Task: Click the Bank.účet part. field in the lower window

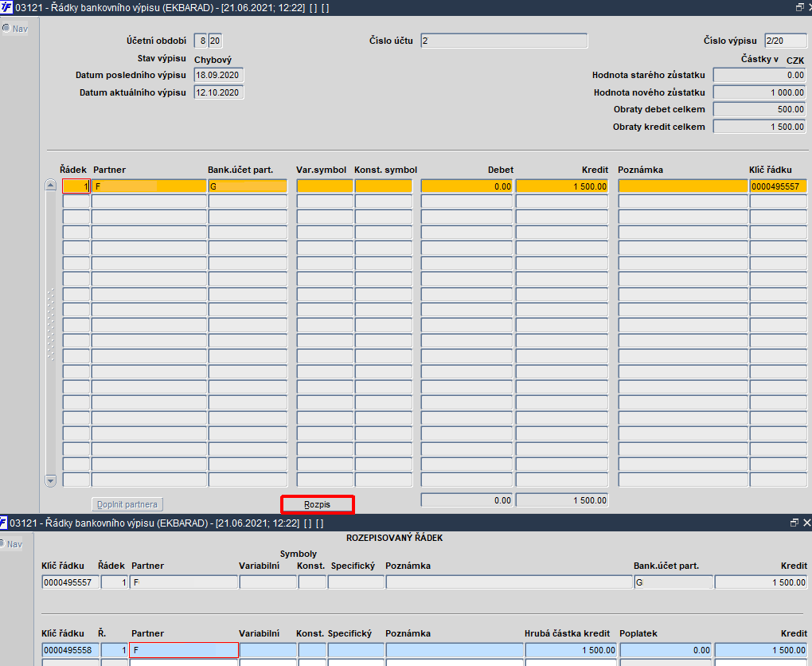Action: pyautogui.click(x=673, y=582)
